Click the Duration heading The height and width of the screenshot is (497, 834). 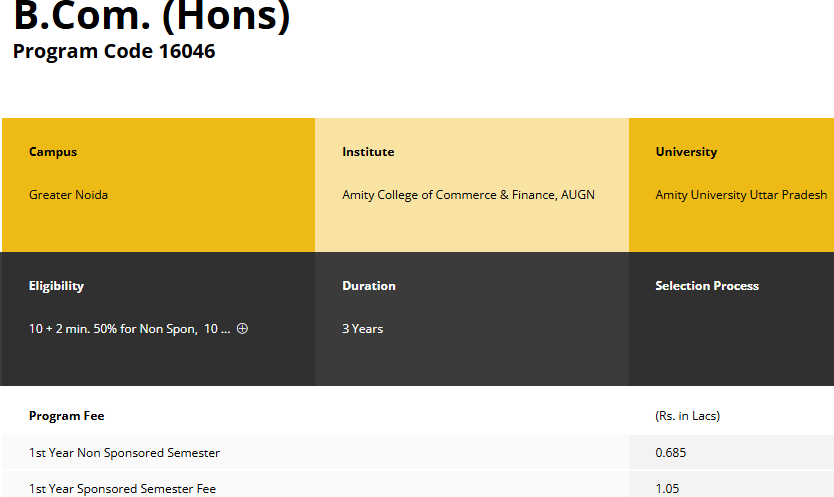pyautogui.click(x=369, y=286)
